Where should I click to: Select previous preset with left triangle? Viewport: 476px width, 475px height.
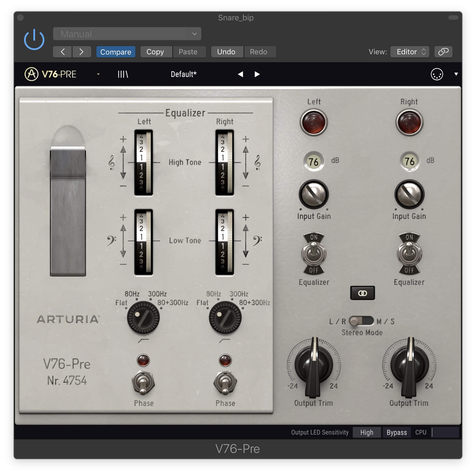pyautogui.click(x=240, y=74)
